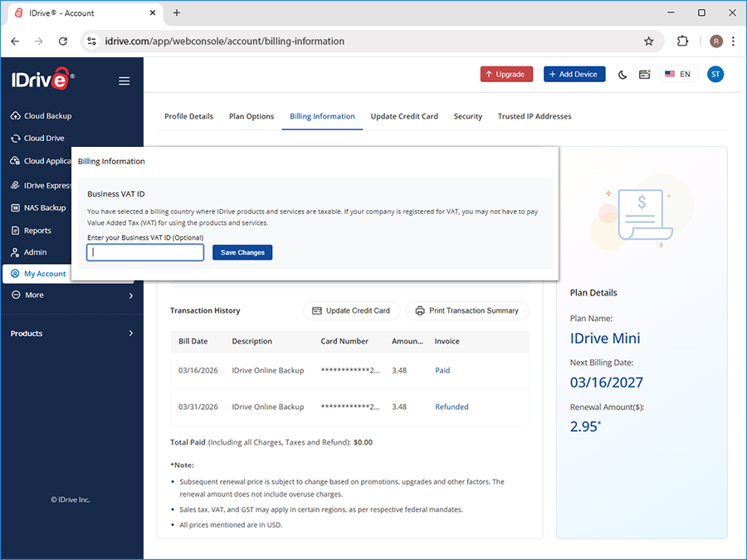Open the Security tab
747x560 pixels.
tap(468, 116)
